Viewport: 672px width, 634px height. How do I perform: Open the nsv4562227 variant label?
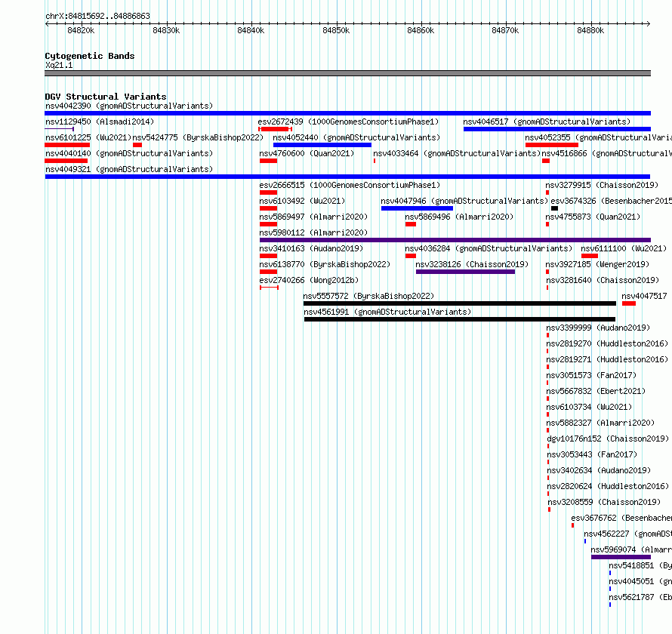pos(628,534)
